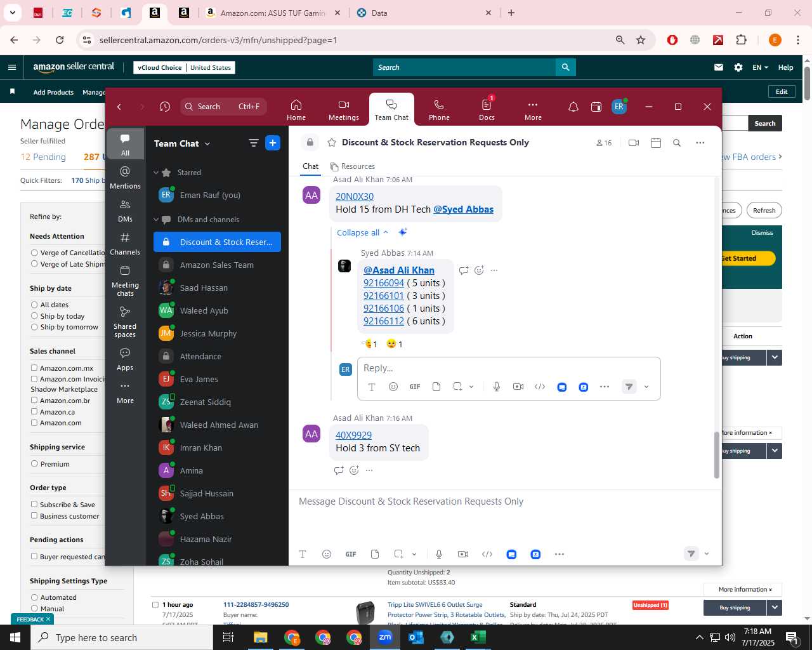Open emoji picker in the reply box
The image size is (812, 650).
[x=393, y=387]
